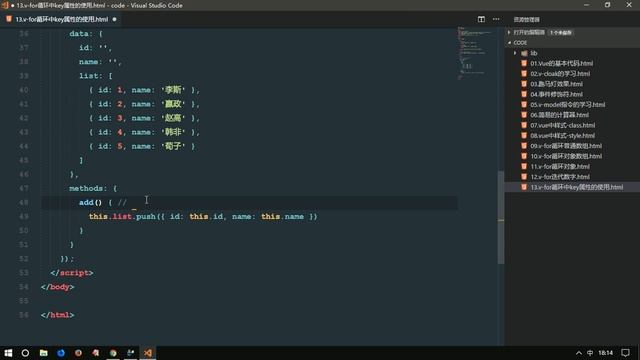
Task: Click the closing body tag
Action: tap(58, 287)
